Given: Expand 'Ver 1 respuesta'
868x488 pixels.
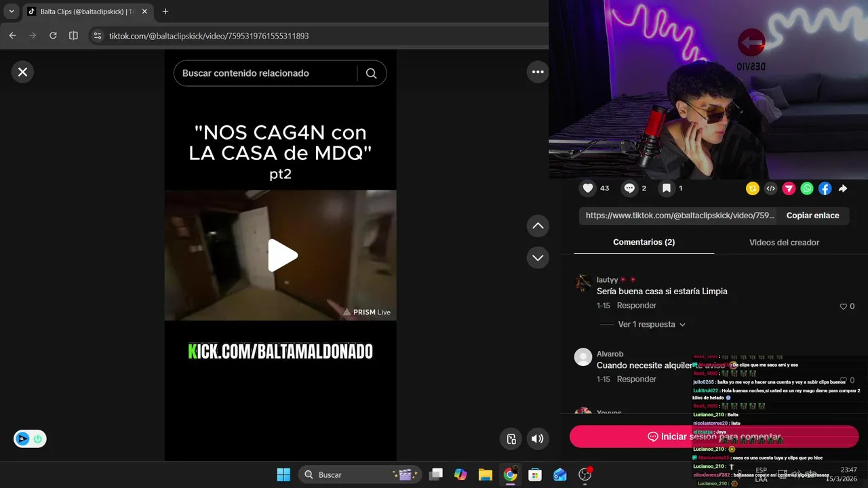Looking at the screenshot, I should (652, 325).
